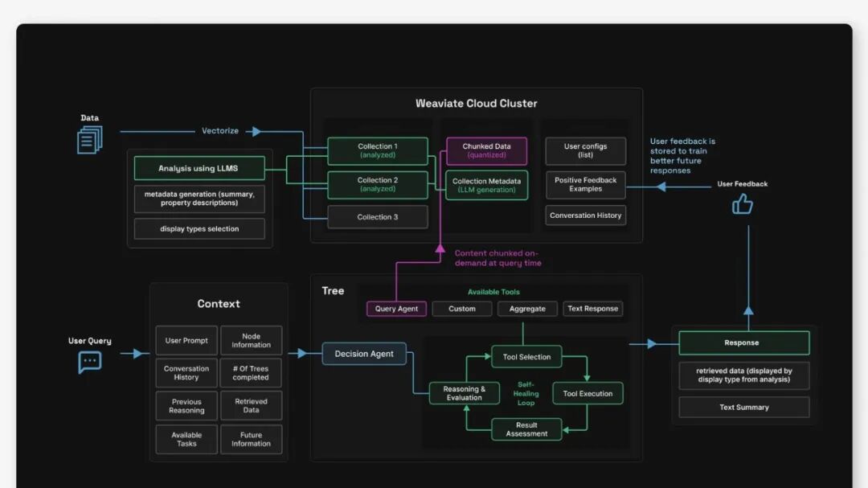Click the Collection Metadata (LLM generation) box
This screenshot has height=488, width=868.
pyautogui.click(x=486, y=185)
